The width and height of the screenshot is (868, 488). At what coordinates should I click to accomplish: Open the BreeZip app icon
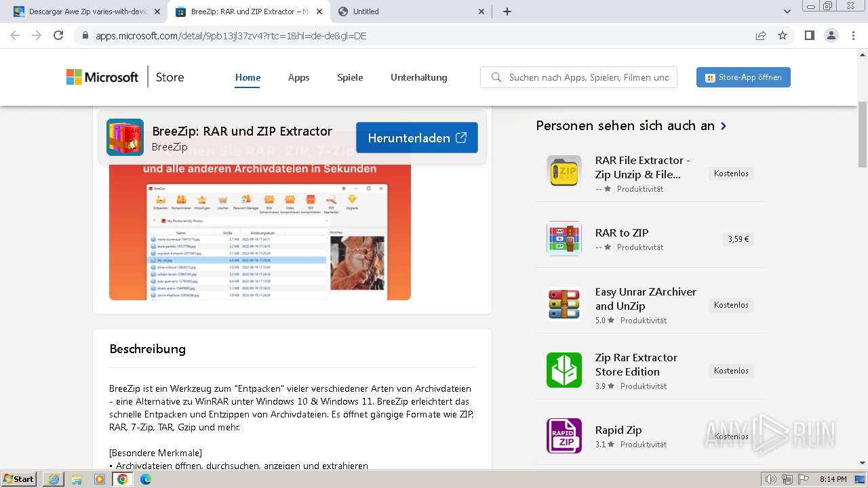(x=125, y=138)
